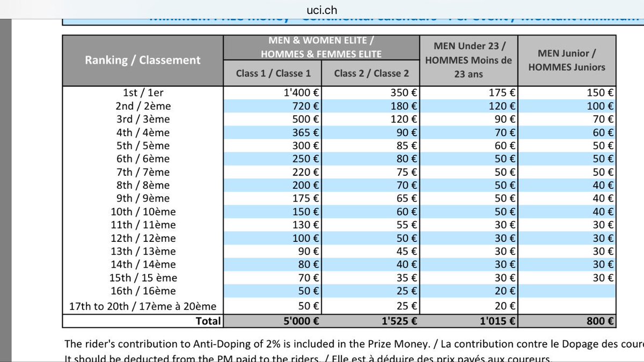
Task: Select the "Class 1 / Classe 1" column header
Action: coord(273,73)
